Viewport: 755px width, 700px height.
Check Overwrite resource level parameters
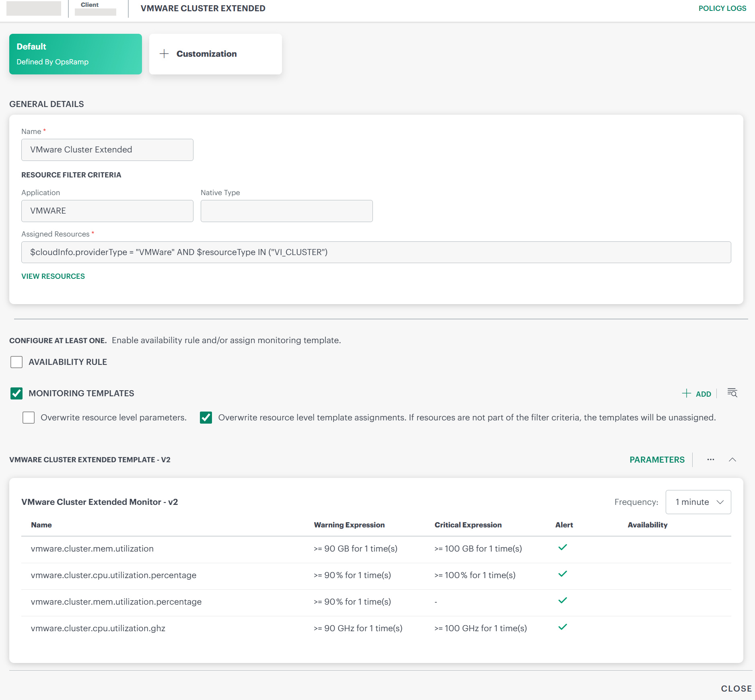pos(28,418)
